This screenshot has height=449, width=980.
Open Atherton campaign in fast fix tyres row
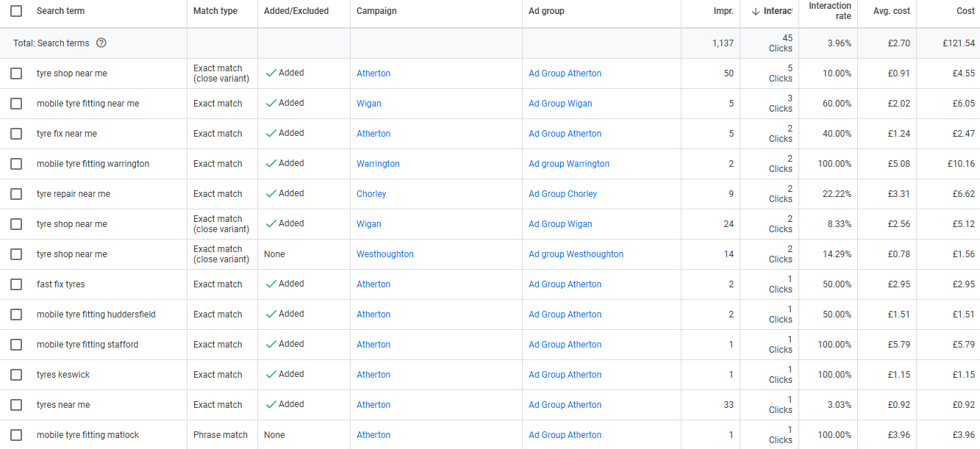pyautogui.click(x=373, y=284)
